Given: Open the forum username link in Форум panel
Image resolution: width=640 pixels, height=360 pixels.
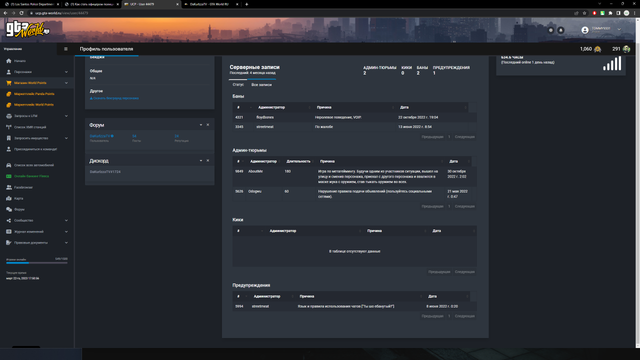Looking at the screenshot, I should (101, 136).
